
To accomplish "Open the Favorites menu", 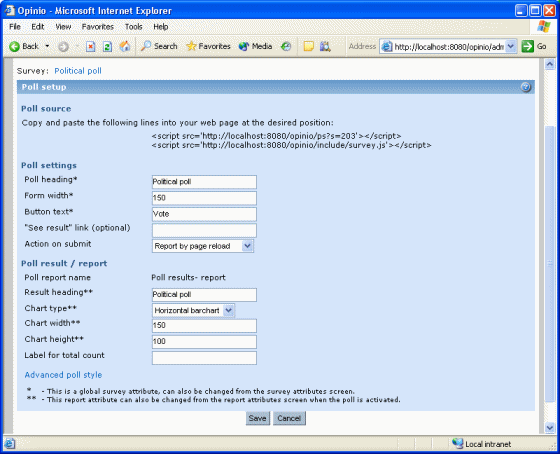I will click(x=98, y=27).
